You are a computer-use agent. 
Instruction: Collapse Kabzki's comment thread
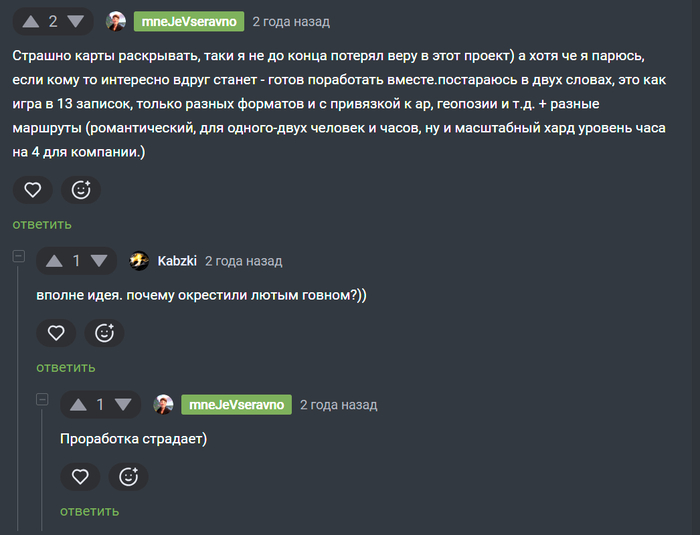tap(18, 256)
